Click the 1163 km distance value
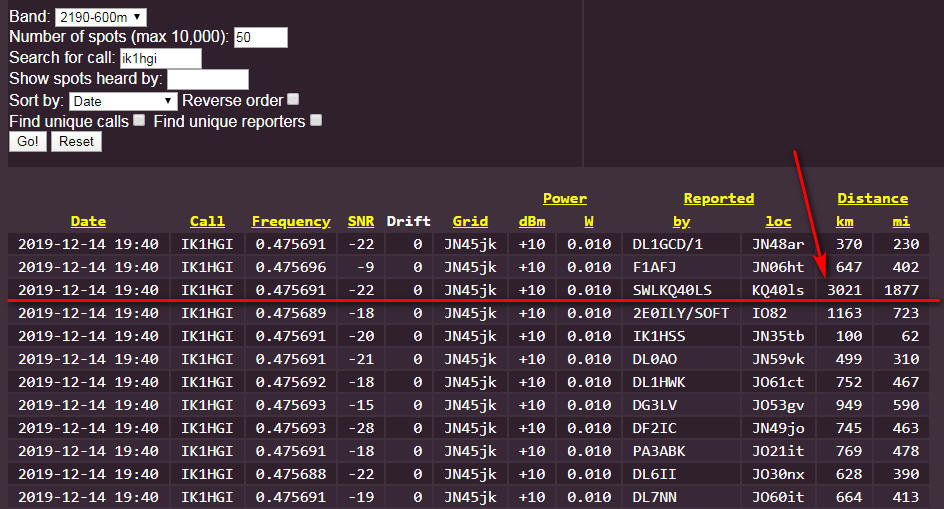 pyautogui.click(x=844, y=313)
